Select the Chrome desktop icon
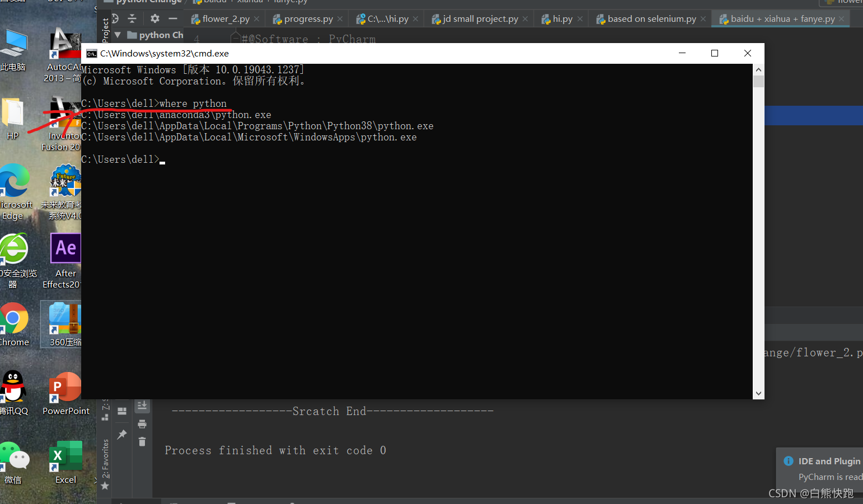863x504 pixels. point(14,324)
